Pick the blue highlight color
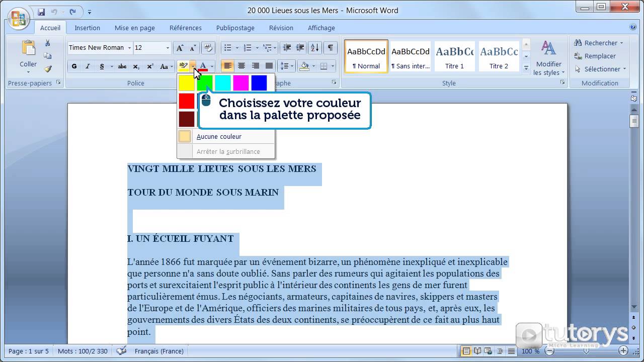Screen dimensions: 644x362 pyautogui.click(x=259, y=83)
